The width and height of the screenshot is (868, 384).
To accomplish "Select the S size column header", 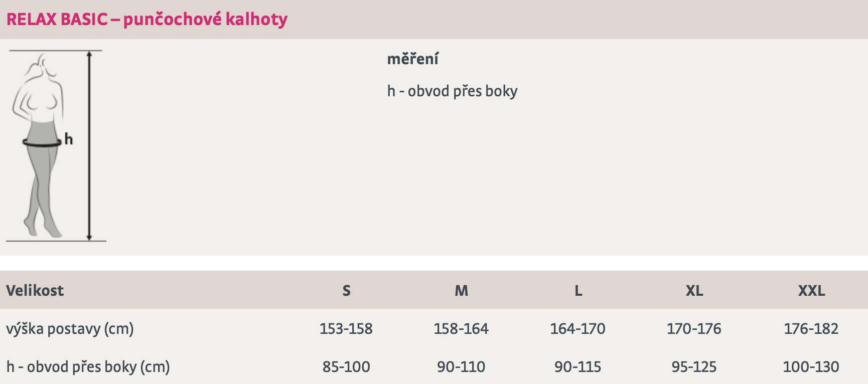I will point(346,290).
